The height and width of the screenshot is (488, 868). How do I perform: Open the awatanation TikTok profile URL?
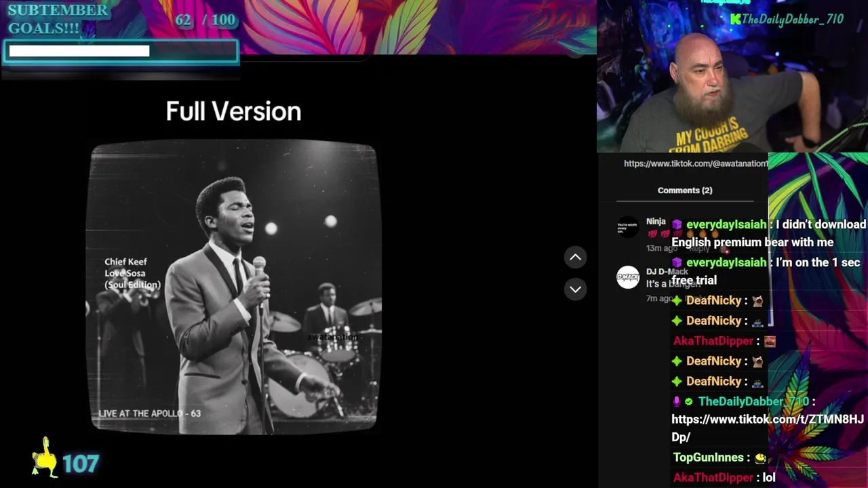(x=696, y=164)
